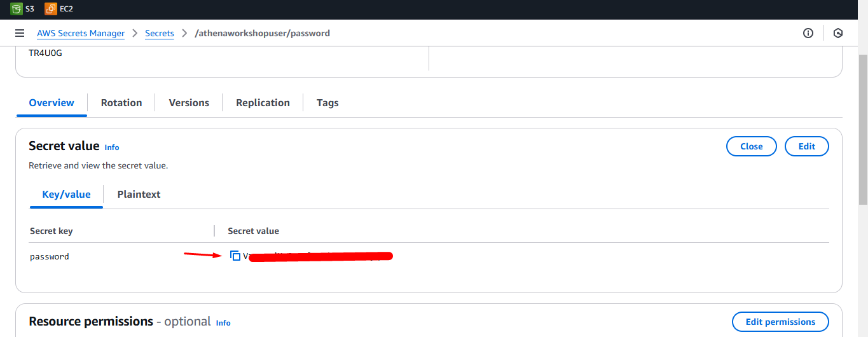Close the secret value panel
The height and width of the screenshot is (337, 868).
[751, 146]
